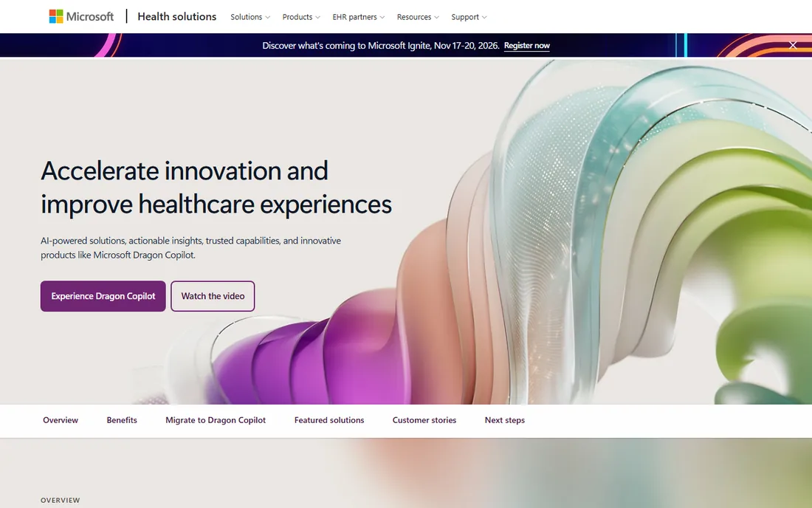
Task: Go to Customer stories tab
Action: click(424, 420)
